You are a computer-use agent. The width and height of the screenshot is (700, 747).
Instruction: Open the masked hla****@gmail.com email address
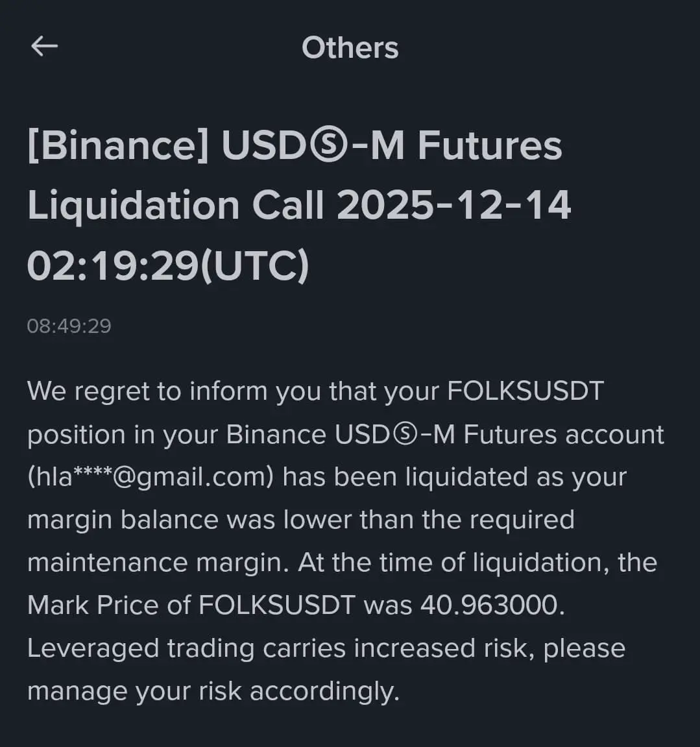pyautogui.click(x=151, y=478)
